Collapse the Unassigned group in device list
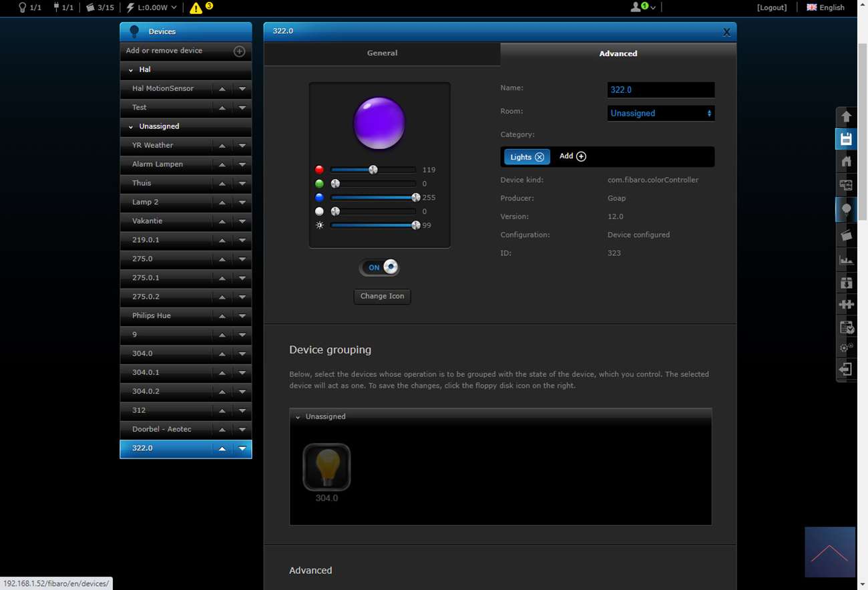 click(x=131, y=126)
